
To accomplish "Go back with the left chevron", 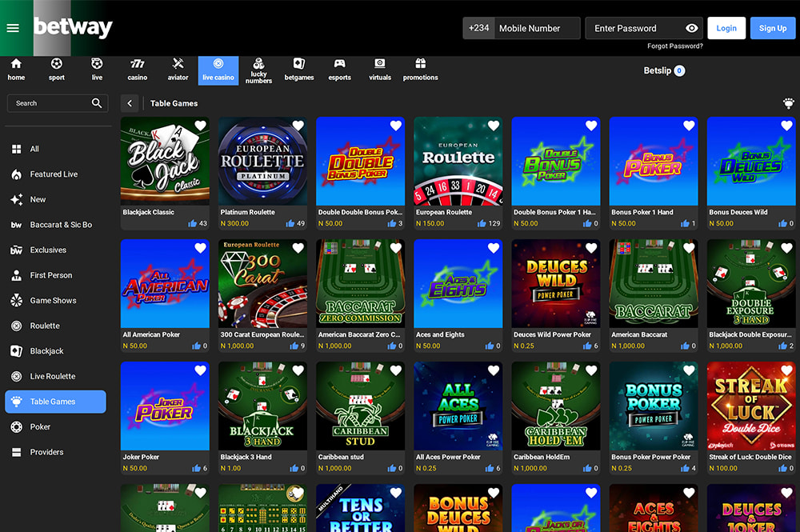I will click(130, 103).
